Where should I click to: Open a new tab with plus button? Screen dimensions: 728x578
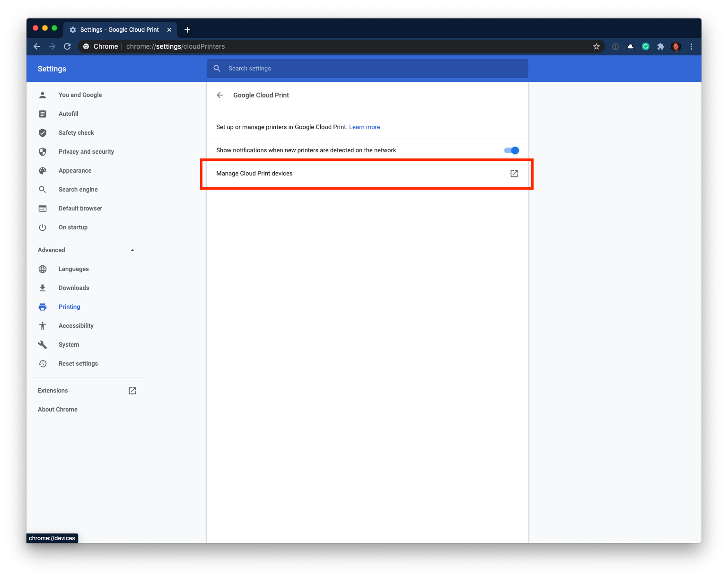187,30
